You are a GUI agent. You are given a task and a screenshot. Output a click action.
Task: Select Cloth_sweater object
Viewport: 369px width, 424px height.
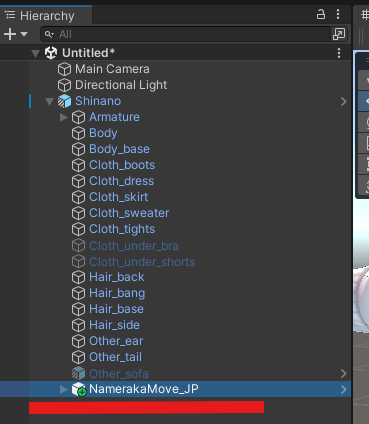129,213
